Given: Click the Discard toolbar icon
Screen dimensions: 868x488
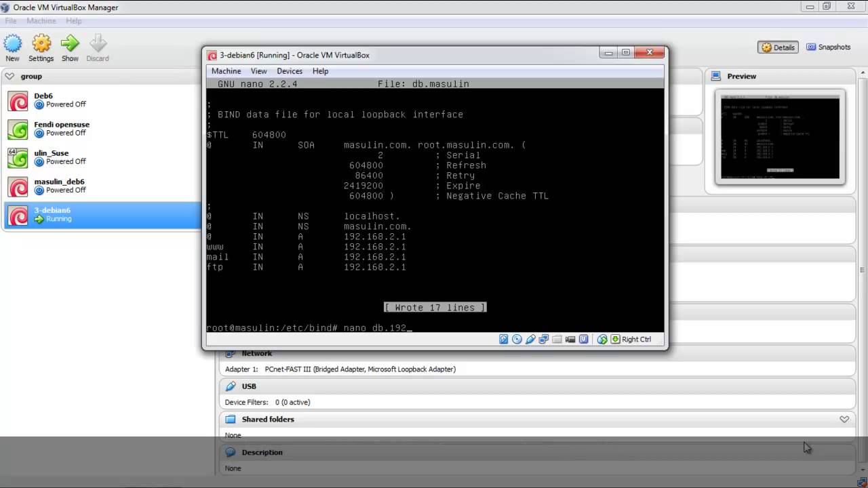Looking at the screenshot, I should [98, 44].
